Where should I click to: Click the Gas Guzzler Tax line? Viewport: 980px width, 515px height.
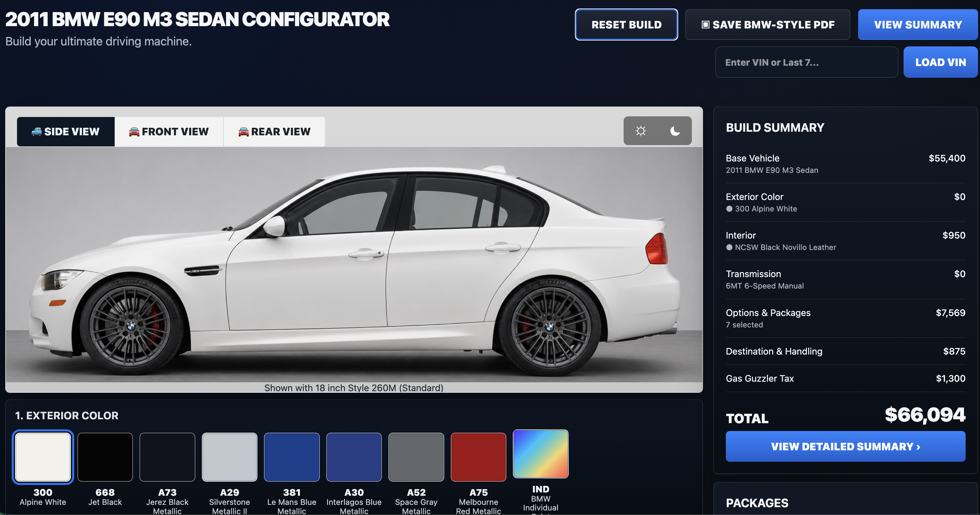[845, 378]
